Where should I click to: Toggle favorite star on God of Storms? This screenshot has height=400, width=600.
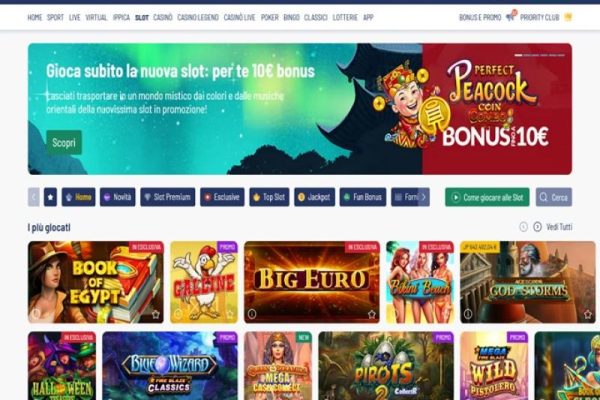(588, 314)
